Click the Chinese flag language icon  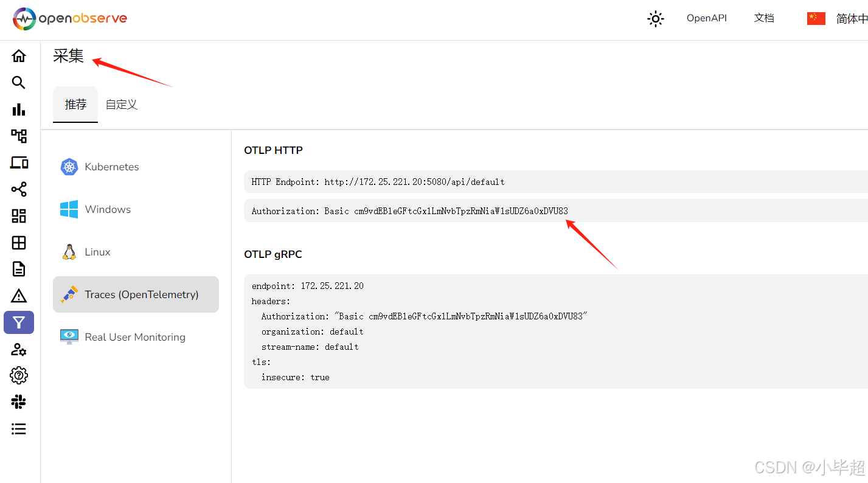coord(816,19)
